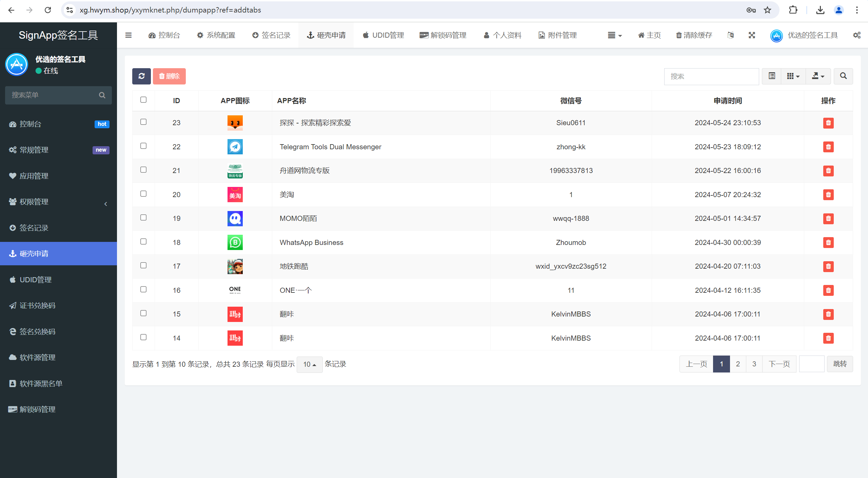The width and height of the screenshot is (868, 478).
Task: Select the WhatsApp Business row checkbox
Action: (x=143, y=242)
